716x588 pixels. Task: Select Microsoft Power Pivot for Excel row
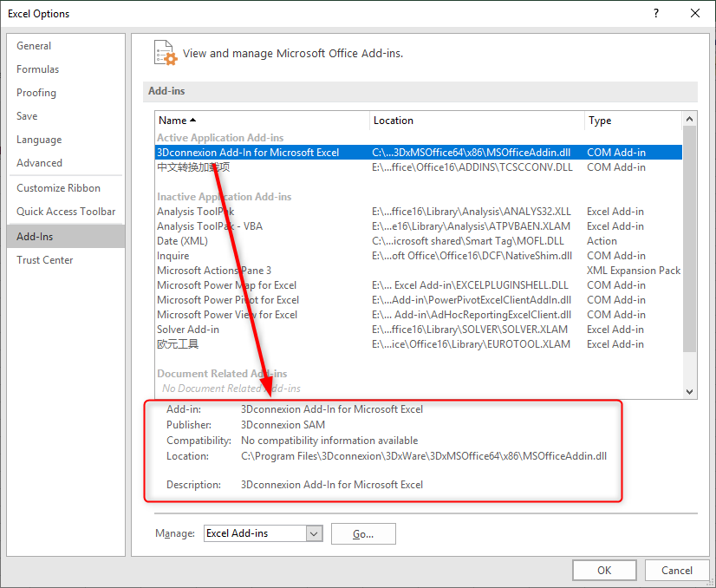419,300
